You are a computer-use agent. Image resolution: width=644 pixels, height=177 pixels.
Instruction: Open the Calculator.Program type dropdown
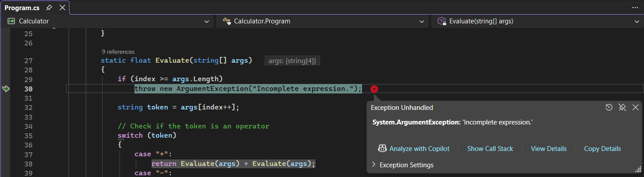323,21
